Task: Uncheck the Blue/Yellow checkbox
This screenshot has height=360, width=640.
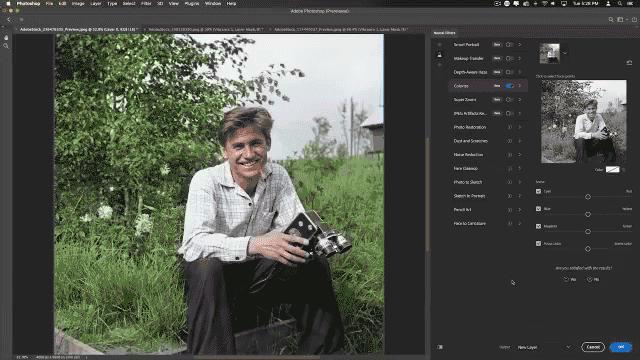Action: [538, 209]
